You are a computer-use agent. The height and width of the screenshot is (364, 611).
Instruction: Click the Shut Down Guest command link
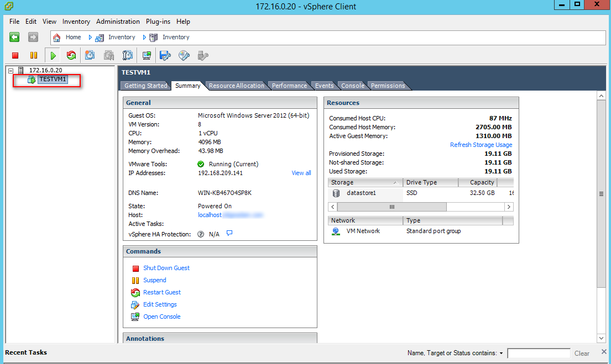166,268
